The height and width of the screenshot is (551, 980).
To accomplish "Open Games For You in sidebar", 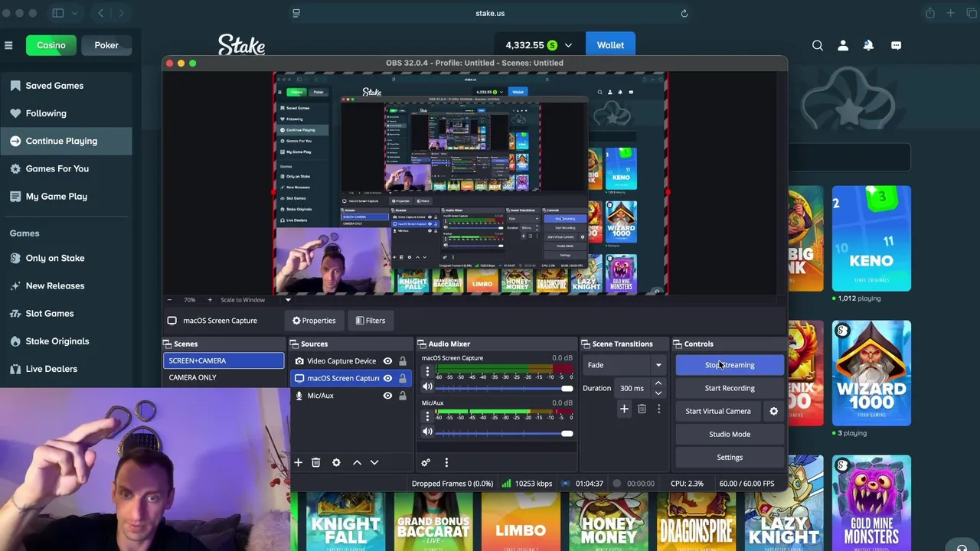I will click(x=66, y=168).
